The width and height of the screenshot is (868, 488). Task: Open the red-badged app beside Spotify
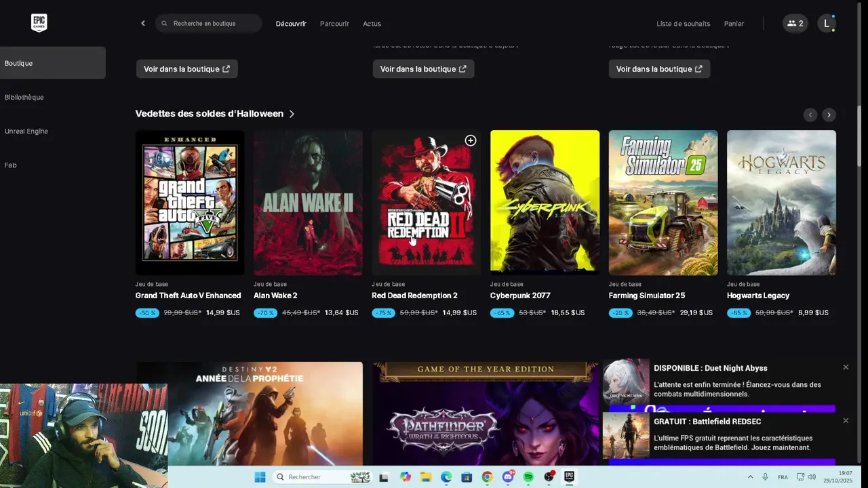coord(549,477)
